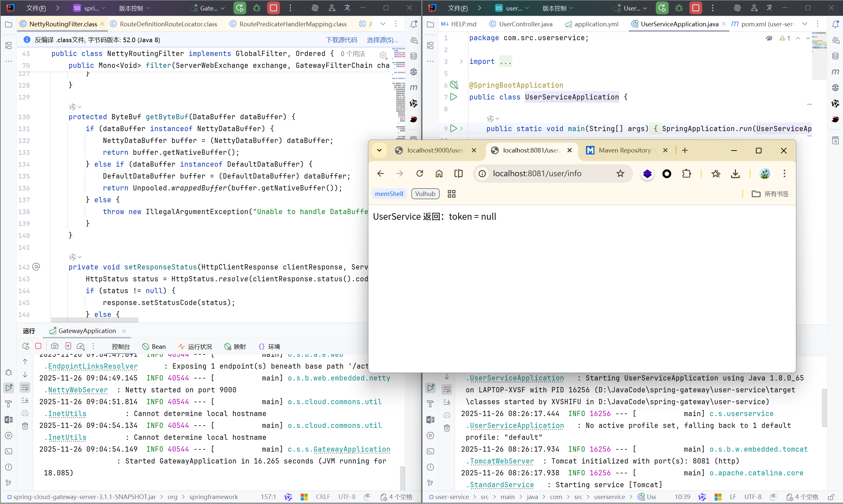Open the Maven tool window in right IDE sidebar
843x504 pixels.
(835, 72)
